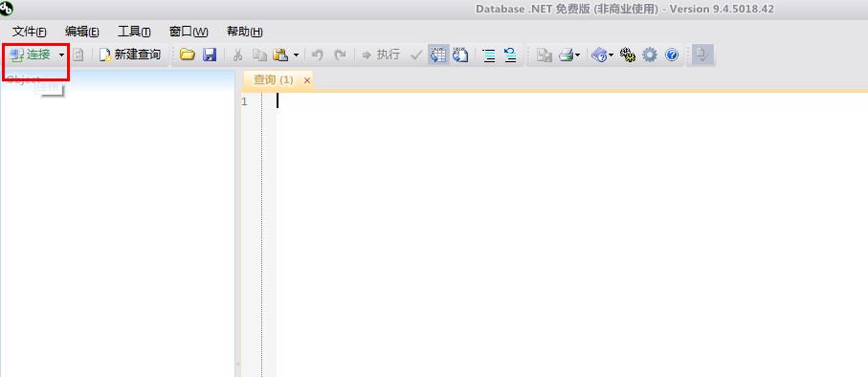The height and width of the screenshot is (377, 868).
Task: Click into the query editor text area
Action: point(572,234)
